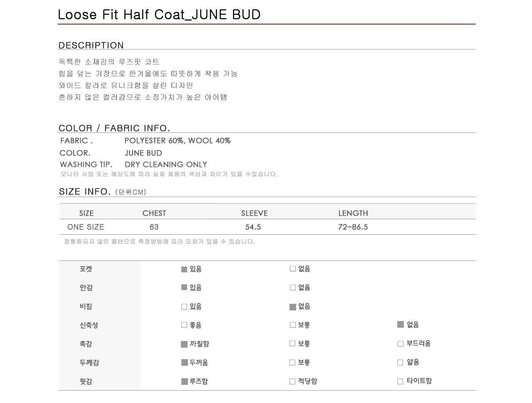Check the 없음 box for 안감

pos(293,287)
